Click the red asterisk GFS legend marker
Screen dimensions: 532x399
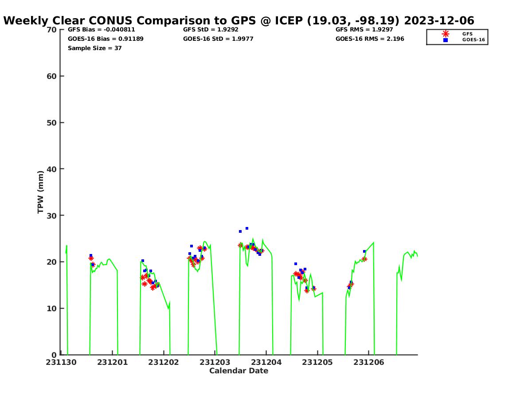[445, 34]
